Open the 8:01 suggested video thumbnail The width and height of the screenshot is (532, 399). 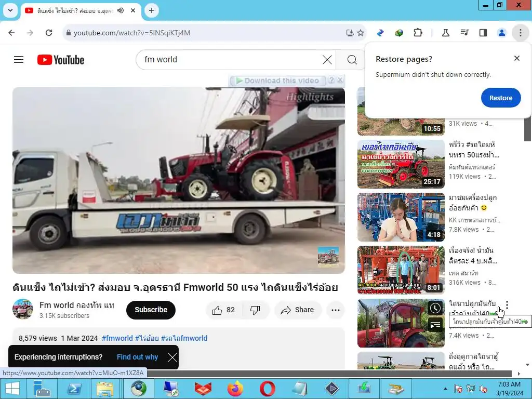coord(401,270)
